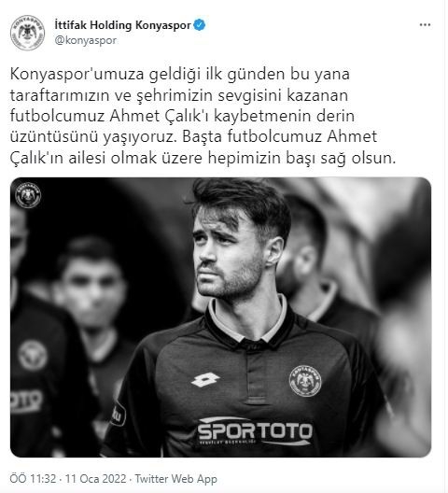This screenshot has width=448, height=493.
Task: Click the Konyaspor crest on the jersey chest
Action: click(305, 381)
